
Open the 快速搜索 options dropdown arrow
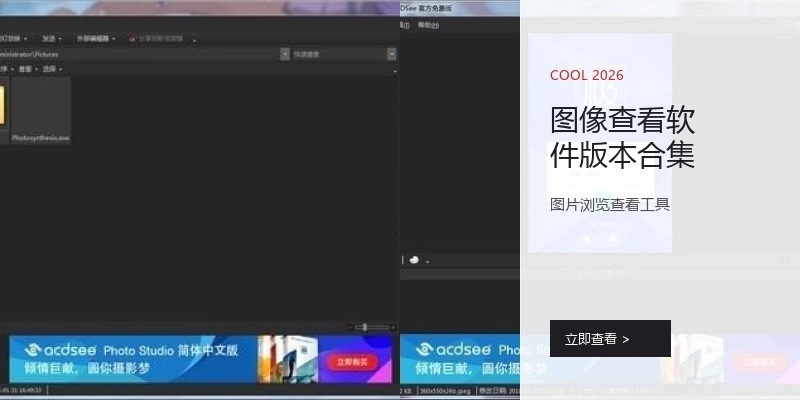392,54
